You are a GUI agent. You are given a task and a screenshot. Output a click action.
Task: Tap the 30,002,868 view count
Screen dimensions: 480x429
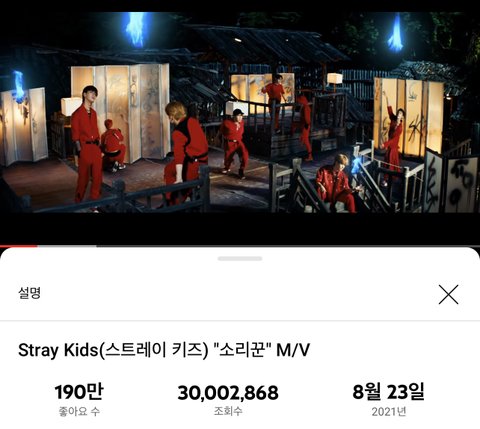[x=228, y=393]
